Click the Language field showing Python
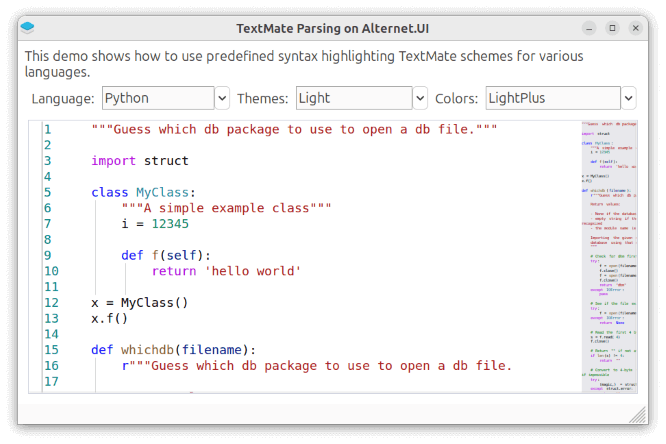Screen dimensions: 666x444 pyautogui.click(x=158, y=98)
